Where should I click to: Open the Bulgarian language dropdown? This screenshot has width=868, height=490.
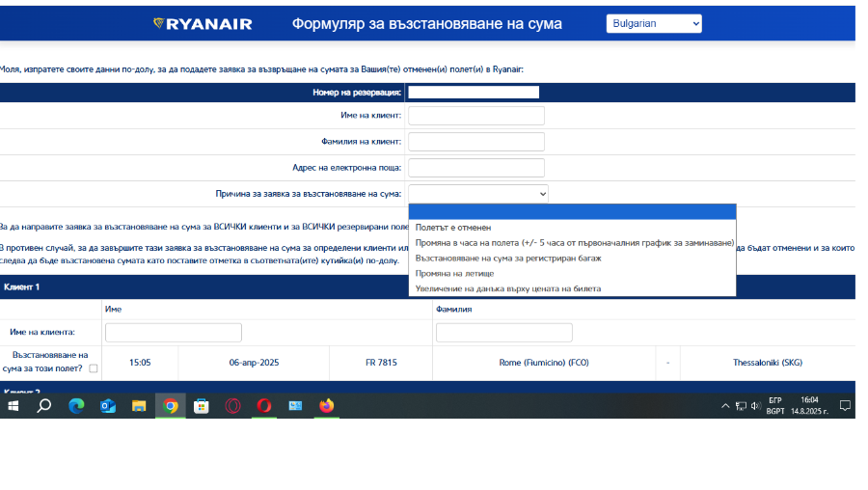pyautogui.click(x=654, y=24)
